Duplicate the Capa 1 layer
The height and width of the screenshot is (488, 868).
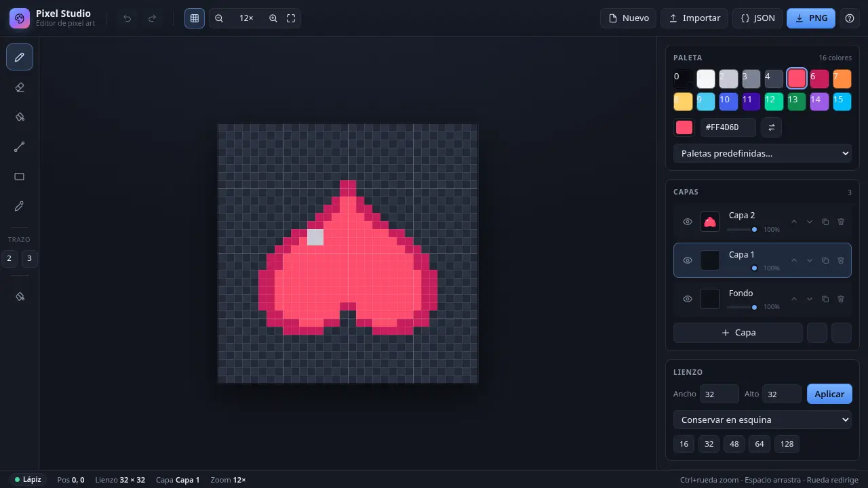[x=825, y=260]
